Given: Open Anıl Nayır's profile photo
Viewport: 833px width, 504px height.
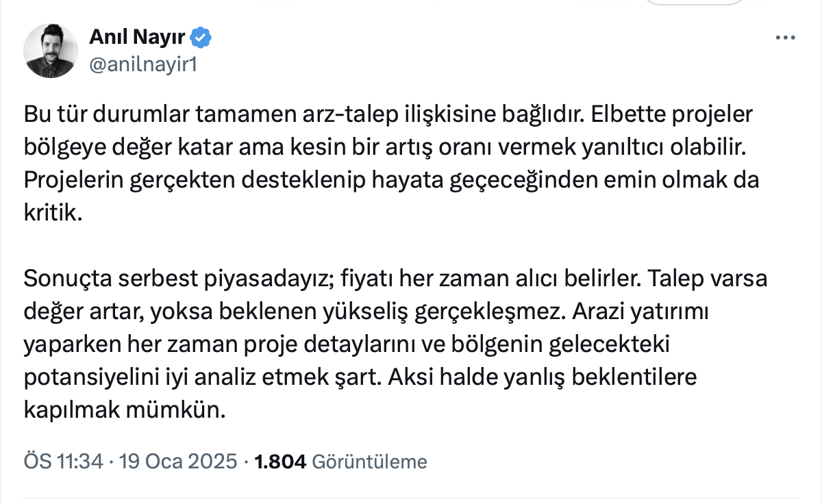Looking at the screenshot, I should tap(51, 51).
